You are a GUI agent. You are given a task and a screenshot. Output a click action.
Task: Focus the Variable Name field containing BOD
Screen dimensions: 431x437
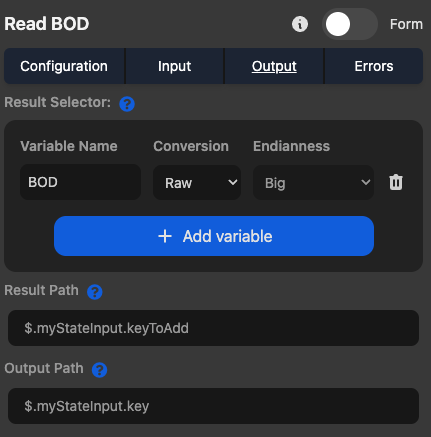(80, 182)
